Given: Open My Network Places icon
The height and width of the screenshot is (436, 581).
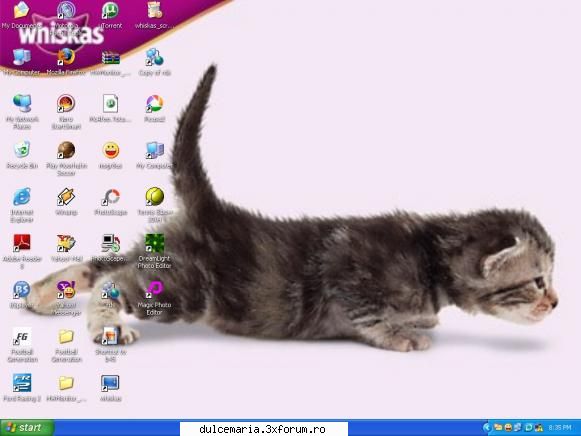Looking at the screenshot, I should (x=21, y=103).
